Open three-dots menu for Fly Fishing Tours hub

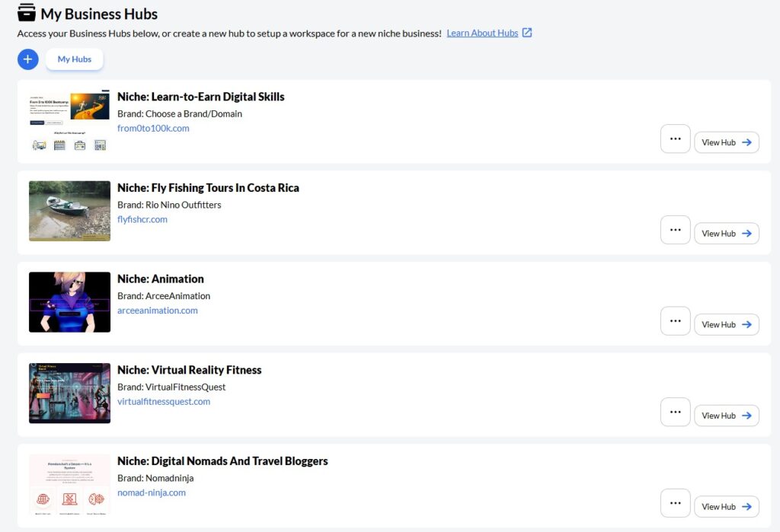pyautogui.click(x=675, y=230)
